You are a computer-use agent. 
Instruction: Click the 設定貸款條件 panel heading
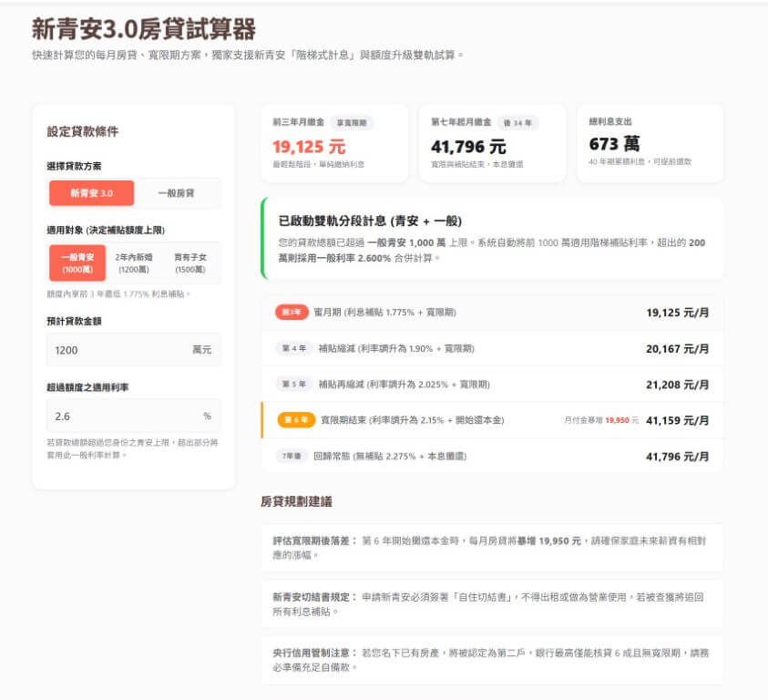pyautogui.click(x=83, y=131)
